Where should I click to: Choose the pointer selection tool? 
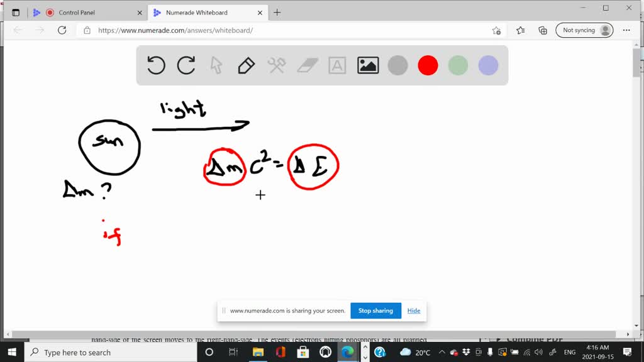pos(216,65)
